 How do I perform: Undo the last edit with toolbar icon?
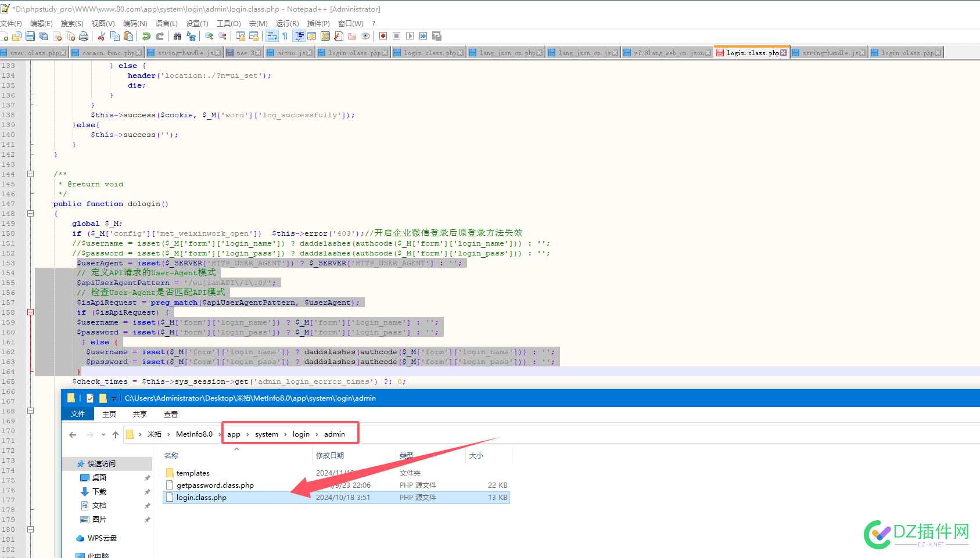tap(146, 36)
